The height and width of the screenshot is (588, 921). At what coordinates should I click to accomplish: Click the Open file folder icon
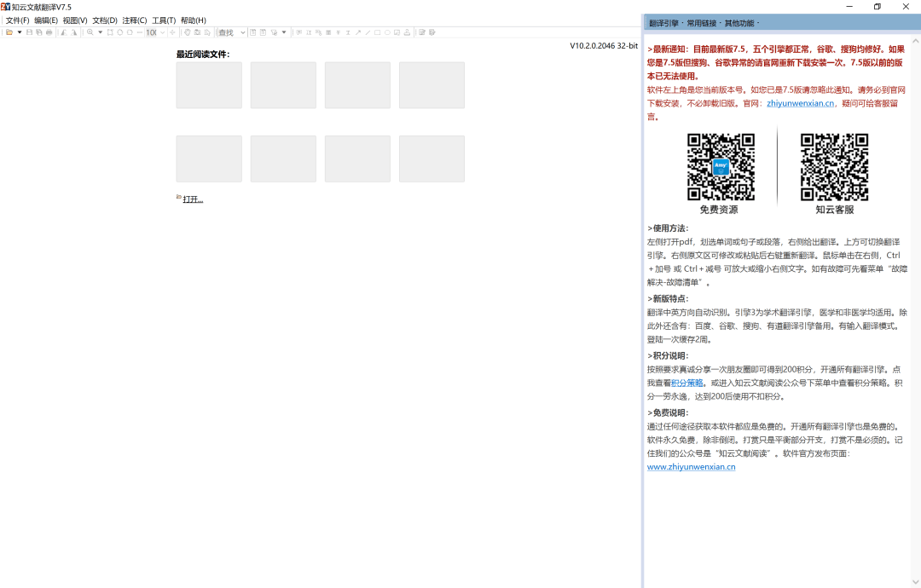point(9,32)
